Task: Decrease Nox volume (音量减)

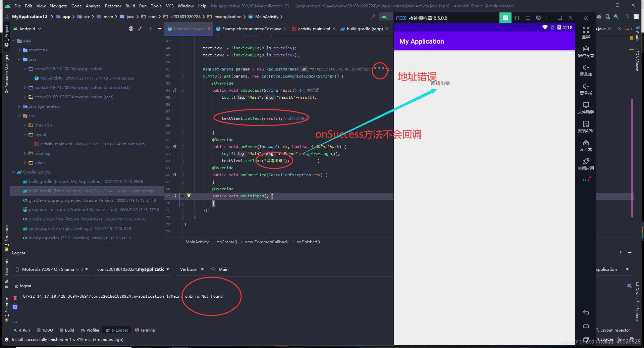Action: [586, 86]
